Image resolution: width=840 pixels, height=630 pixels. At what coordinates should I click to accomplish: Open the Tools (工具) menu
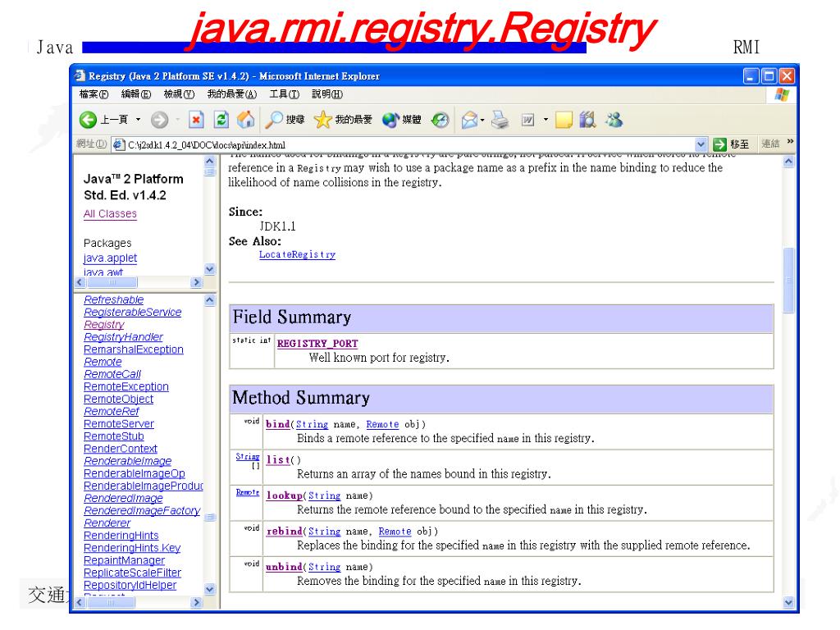[284, 94]
